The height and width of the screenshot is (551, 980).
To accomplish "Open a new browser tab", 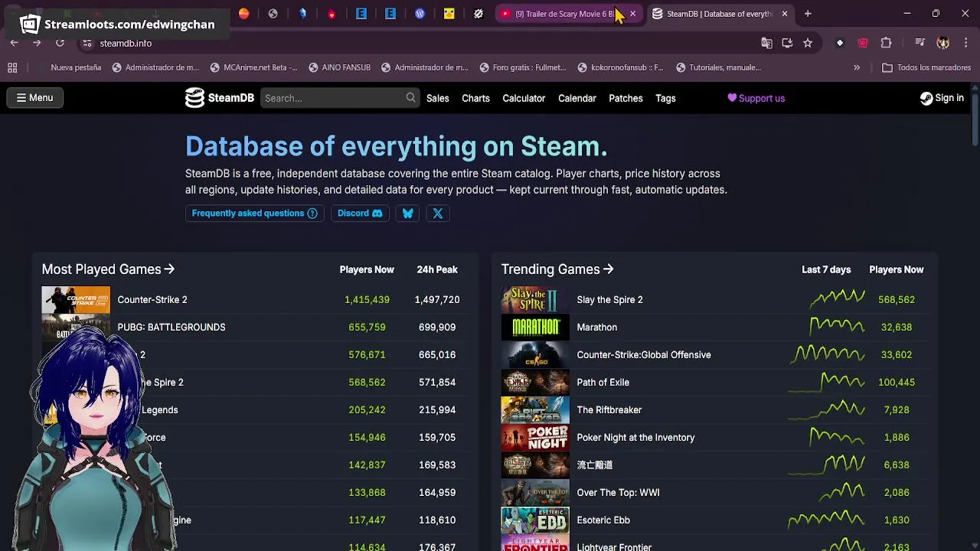I will tap(808, 14).
